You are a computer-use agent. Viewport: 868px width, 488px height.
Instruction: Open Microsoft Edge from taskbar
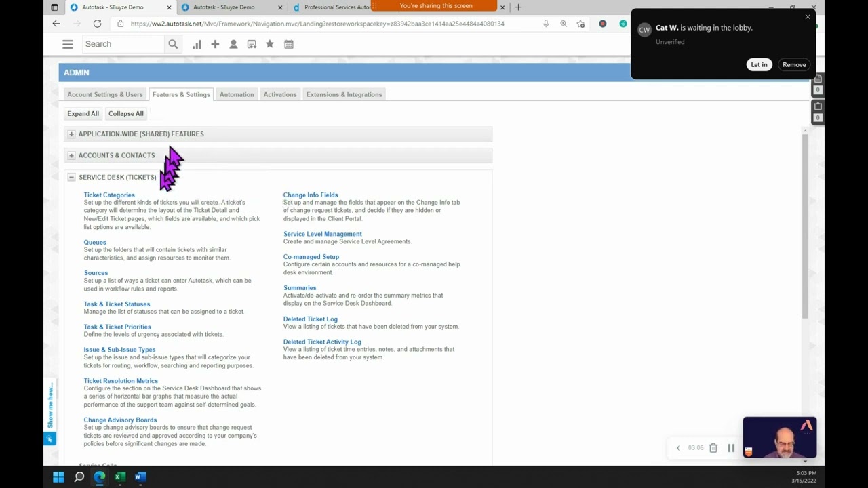[x=100, y=477]
